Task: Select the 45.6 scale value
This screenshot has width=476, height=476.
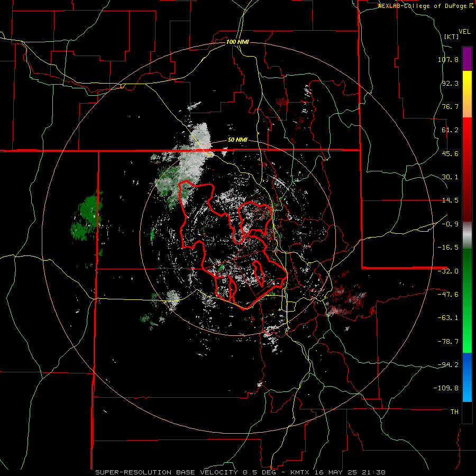Action: tap(450, 153)
